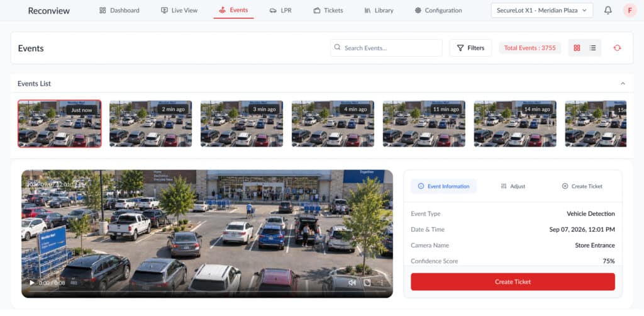Screen dimensions: 644x316
Task: Refresh the events list
Action: pos(617,48)
